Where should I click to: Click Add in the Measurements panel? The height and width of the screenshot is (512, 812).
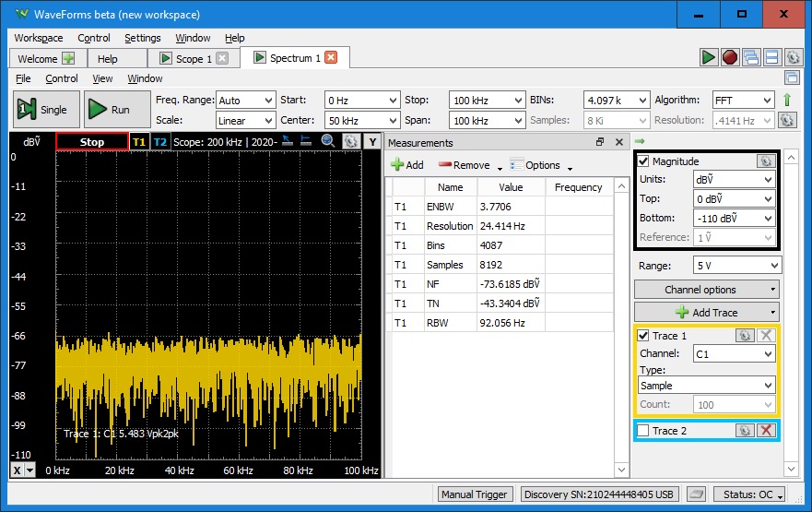coord(406,165)
